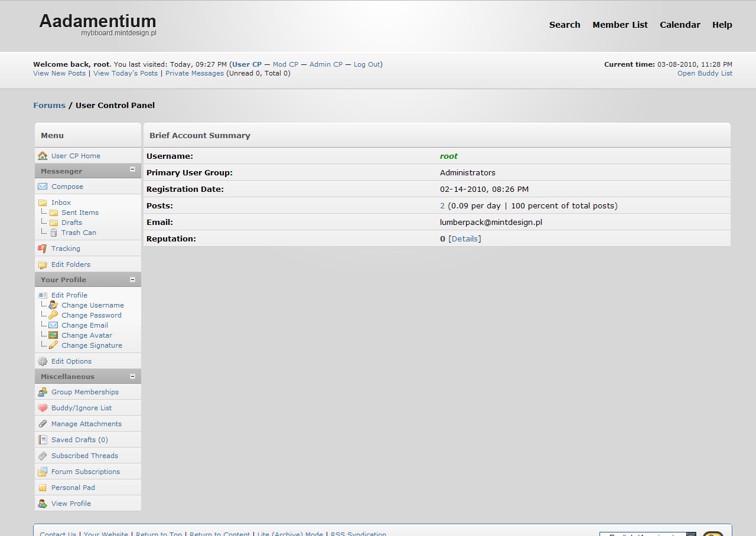
Task: Click the User CP Home house icon
Action: pyautogui.click(x=43, y=156)
